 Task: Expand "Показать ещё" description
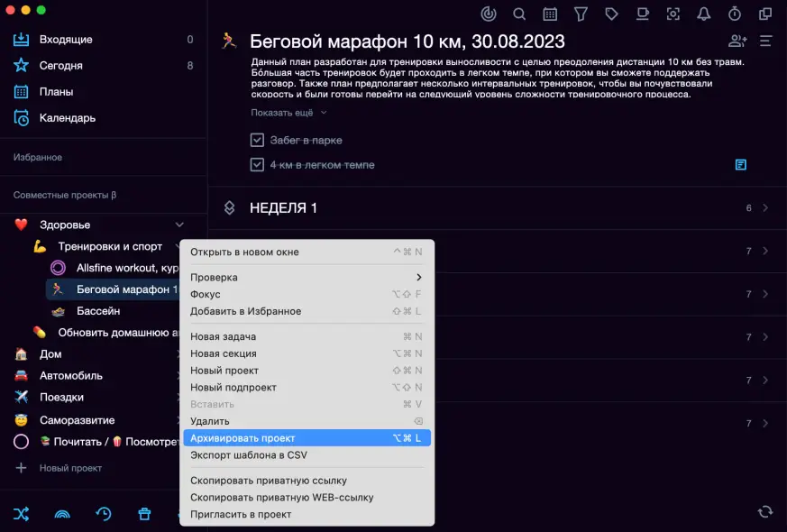288,113
